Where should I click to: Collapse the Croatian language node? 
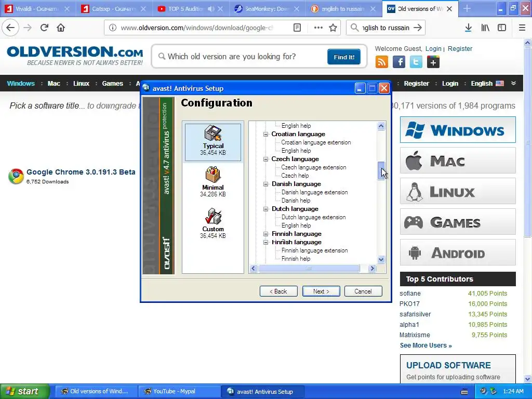265,134
